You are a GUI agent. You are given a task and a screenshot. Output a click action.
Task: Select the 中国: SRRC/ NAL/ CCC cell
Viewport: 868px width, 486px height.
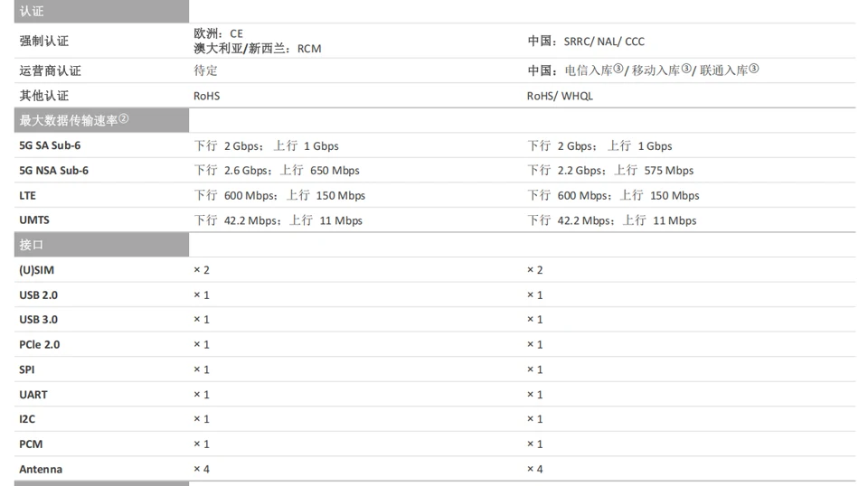[x=586, y=42]
